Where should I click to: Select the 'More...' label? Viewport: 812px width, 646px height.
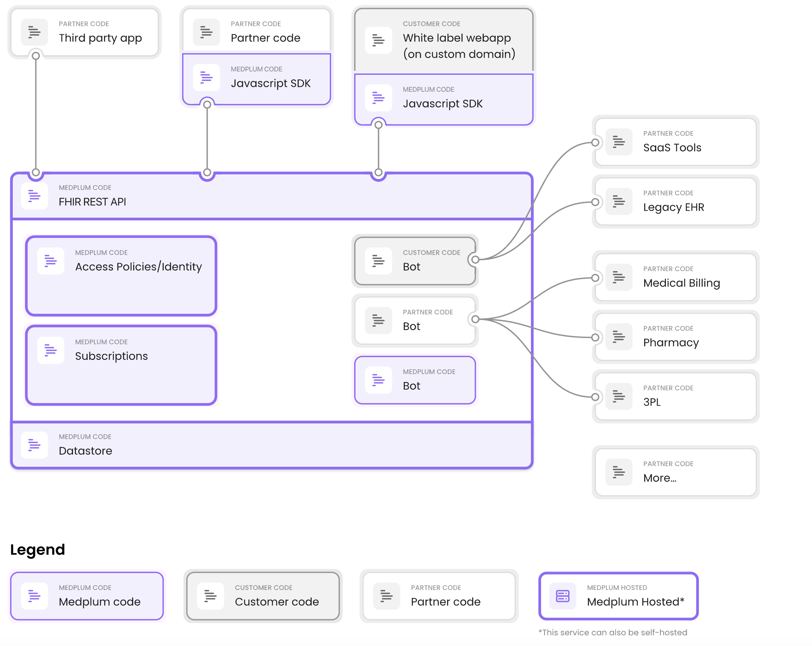click(x=660, y=478)
